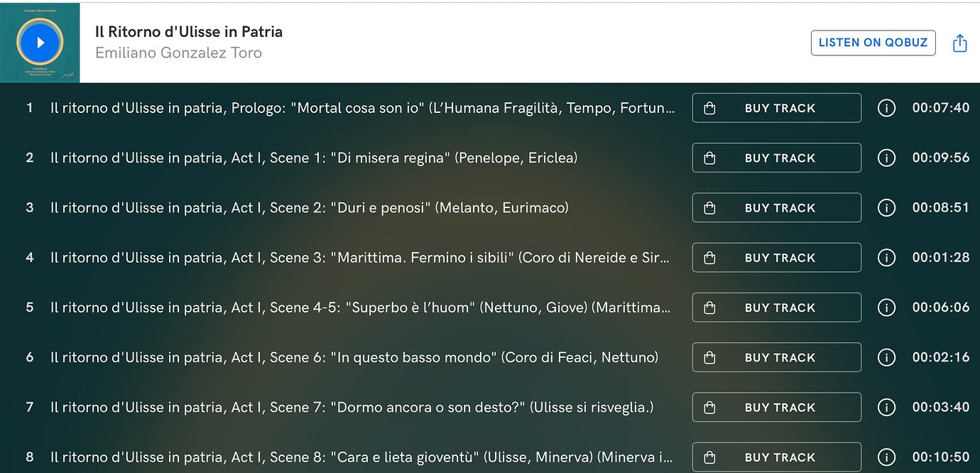Click album title Il Ritorno d'Ulisse in Patria
This screenshot has width=980, height=473.
189,32
